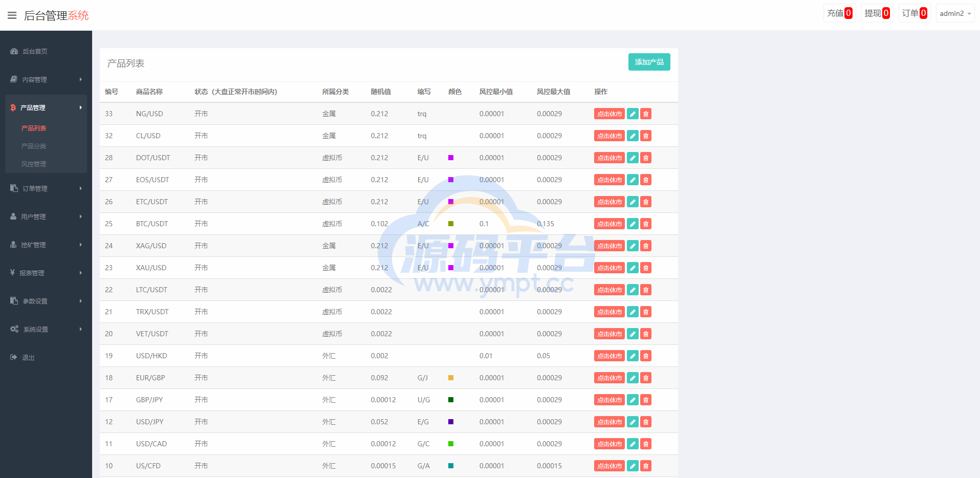Click the 添加产品 button
Image resolution: width=980 pixels, height=478 pixels.
coord(649,62)
